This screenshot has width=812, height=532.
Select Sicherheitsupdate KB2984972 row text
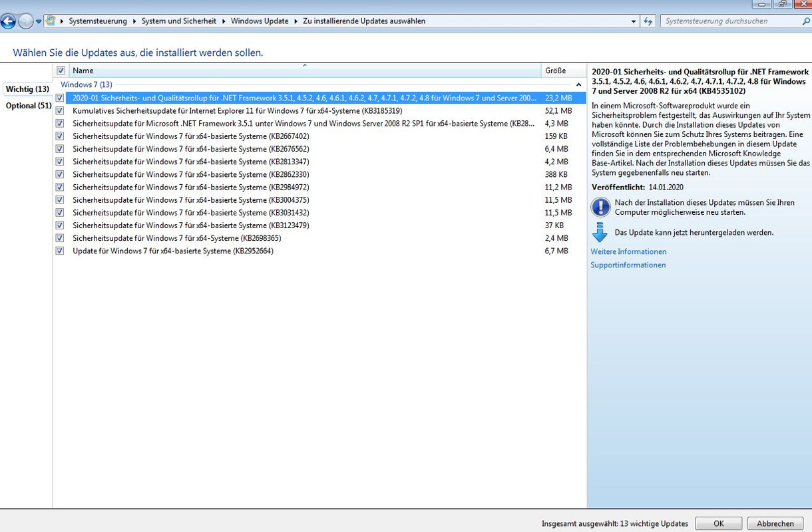pyautogui.click(x=191, y=188)
